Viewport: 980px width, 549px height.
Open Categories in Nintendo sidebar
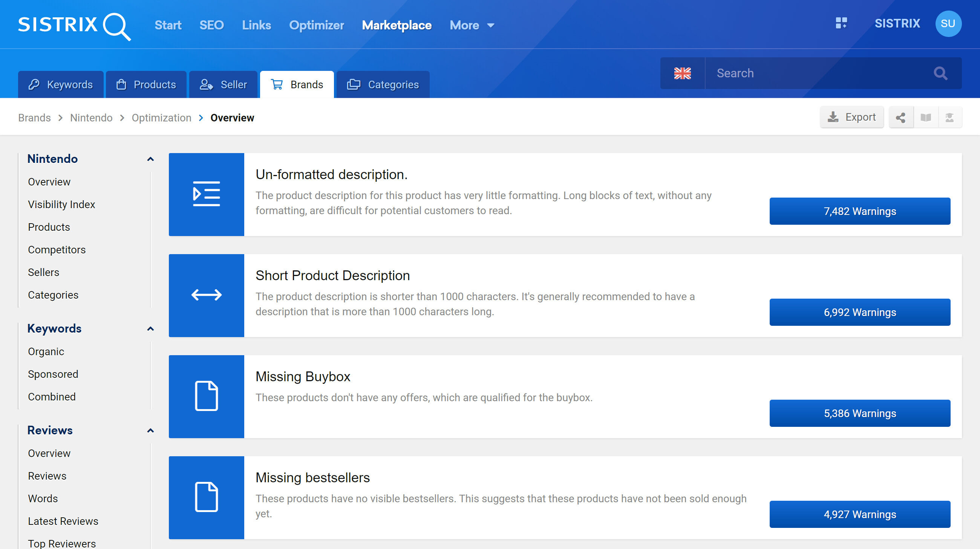(53, 295)
